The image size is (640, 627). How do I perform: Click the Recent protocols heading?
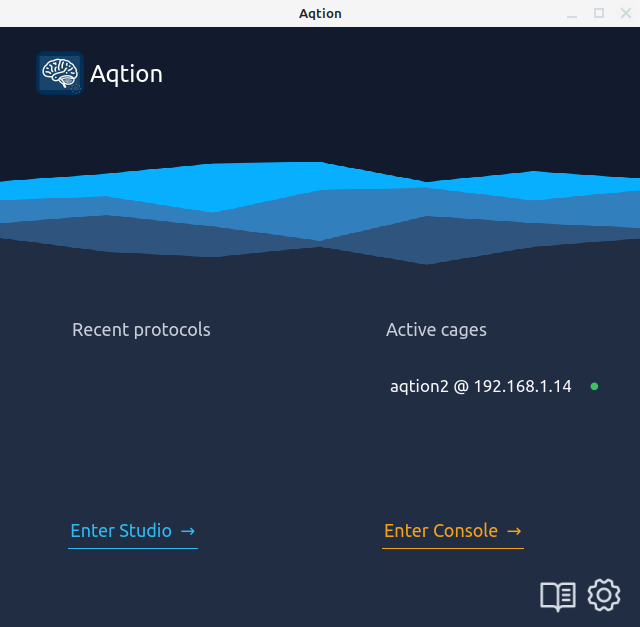pyautogui.click(x=141, y=330)
